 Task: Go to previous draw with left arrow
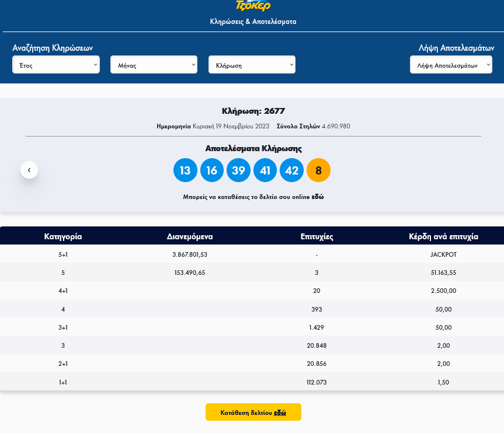coord(29,170)
